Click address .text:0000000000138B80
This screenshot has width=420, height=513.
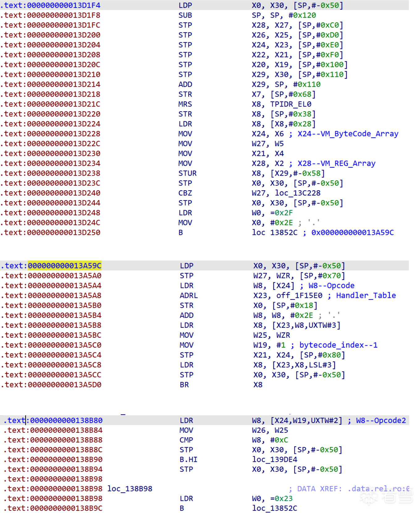click(53, 420)
